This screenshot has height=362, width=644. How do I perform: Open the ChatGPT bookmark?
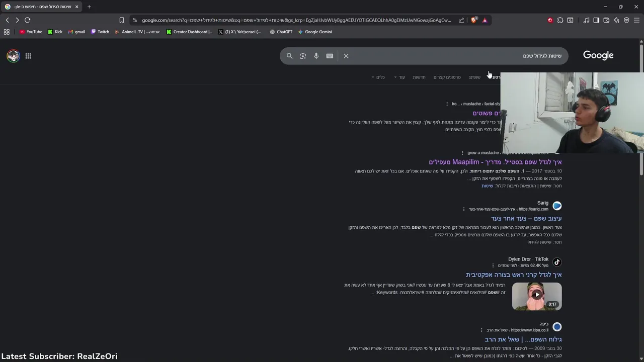point(281,32)
